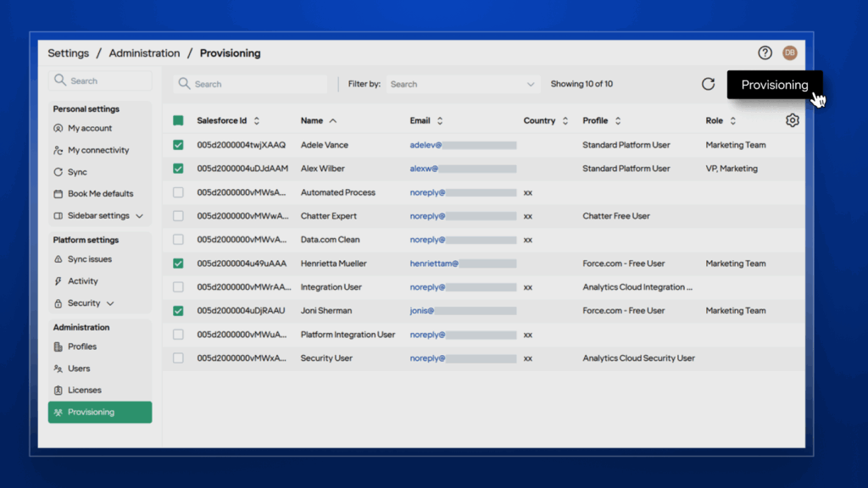This screenshot has width=868, height=488.
Task: Select the Sync option under Personal settings
Action: 78,171
